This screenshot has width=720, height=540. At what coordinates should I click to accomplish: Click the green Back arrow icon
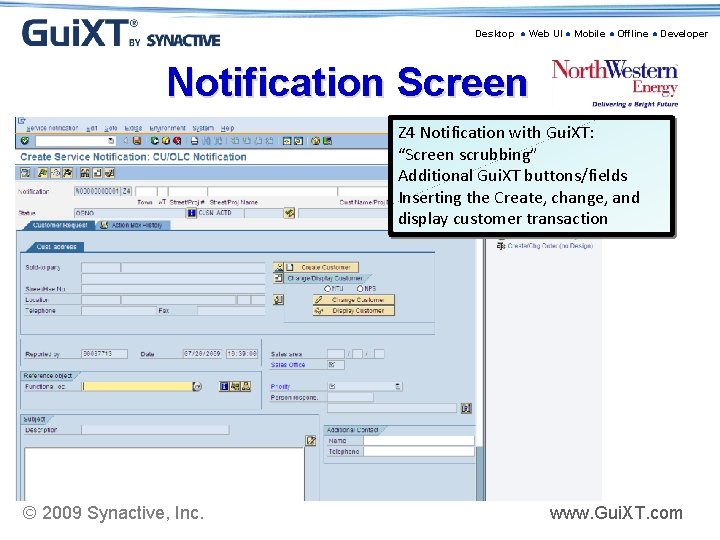tap(154, 141)
